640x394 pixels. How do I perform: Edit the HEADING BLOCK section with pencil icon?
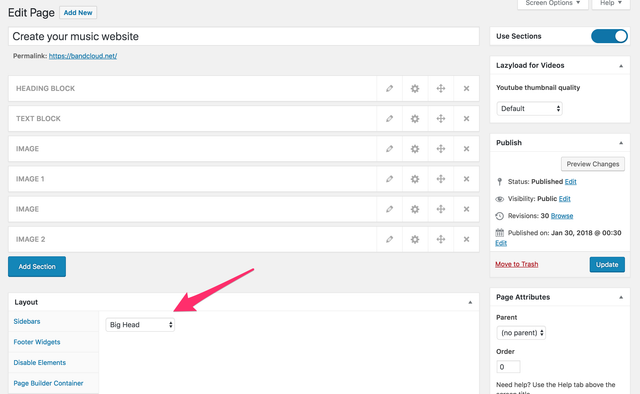pos(389,89)
